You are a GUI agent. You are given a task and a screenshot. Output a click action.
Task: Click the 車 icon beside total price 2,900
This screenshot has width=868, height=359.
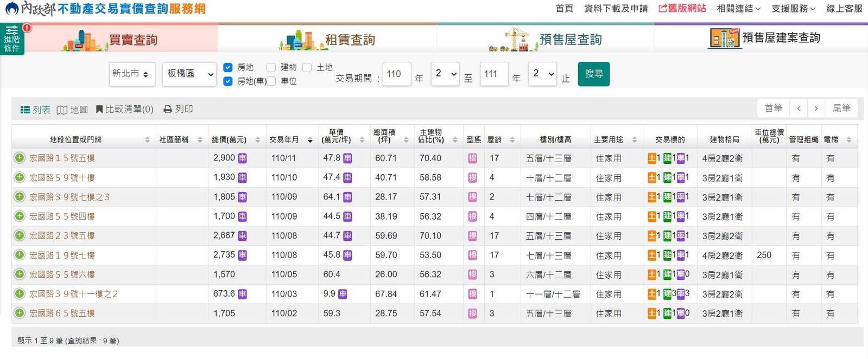pyautogui.click(x=242, y=158)
